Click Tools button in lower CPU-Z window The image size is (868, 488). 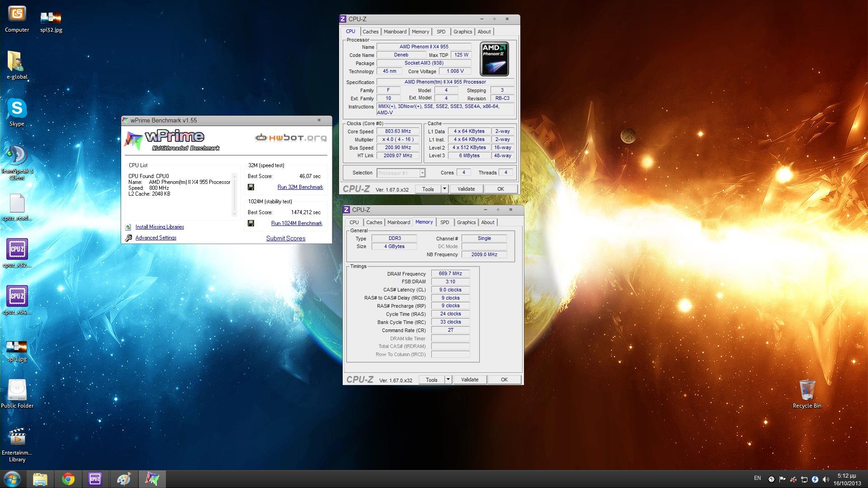tap(432, 380)
